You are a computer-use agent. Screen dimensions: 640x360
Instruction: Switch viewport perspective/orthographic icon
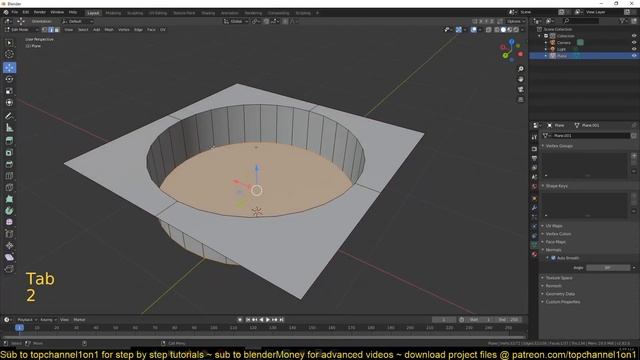click(521, 100)
